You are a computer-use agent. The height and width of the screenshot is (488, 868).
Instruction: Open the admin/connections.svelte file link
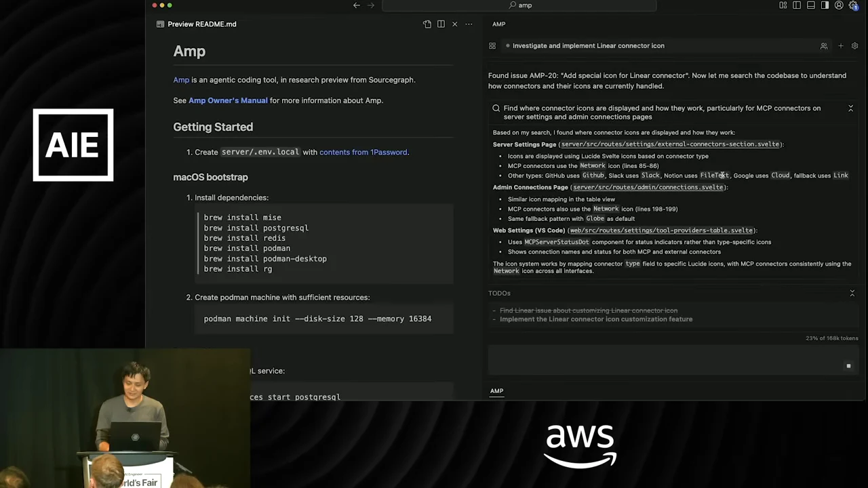pyautogui.click(x=648, y=187)
